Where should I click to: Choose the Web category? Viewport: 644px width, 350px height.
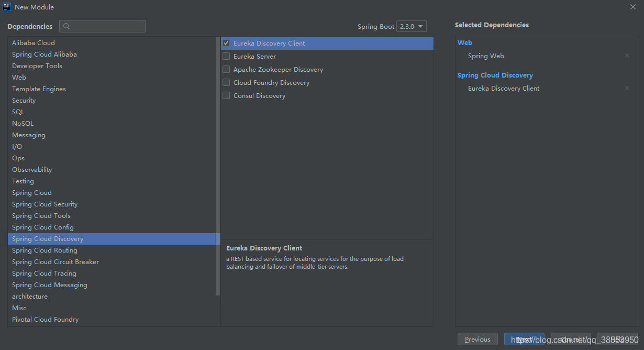tap(112, 78)
